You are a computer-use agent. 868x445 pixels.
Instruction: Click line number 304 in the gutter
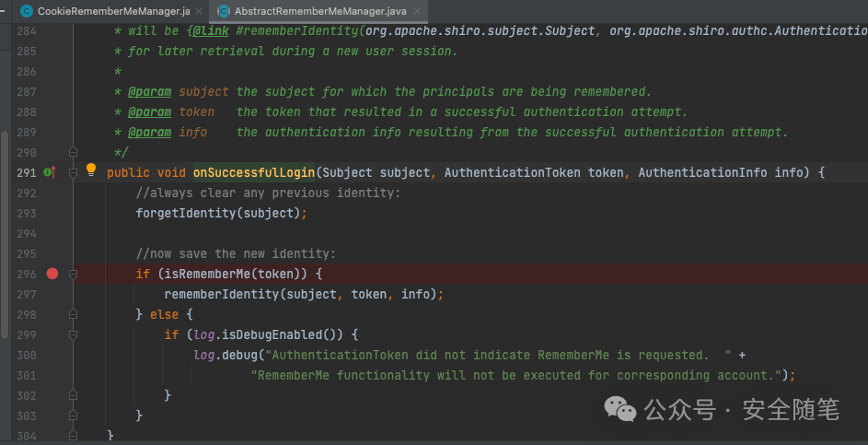[26, 436]
